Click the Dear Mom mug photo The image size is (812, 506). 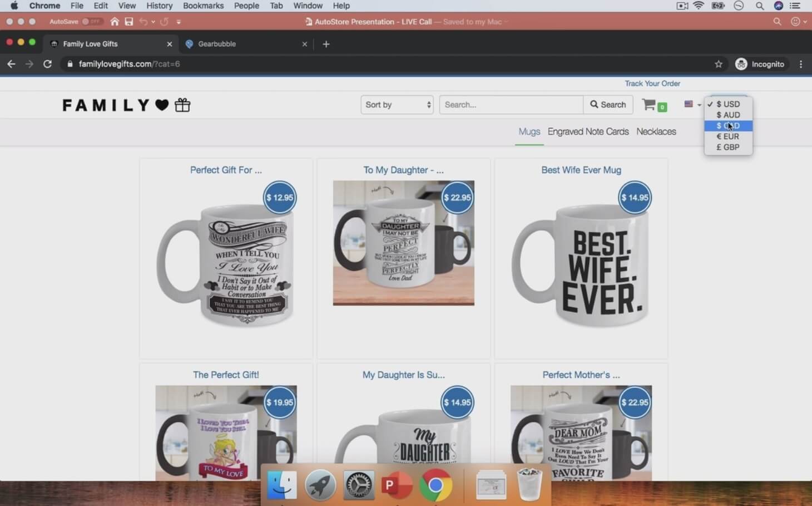click(x=581, y=433)
